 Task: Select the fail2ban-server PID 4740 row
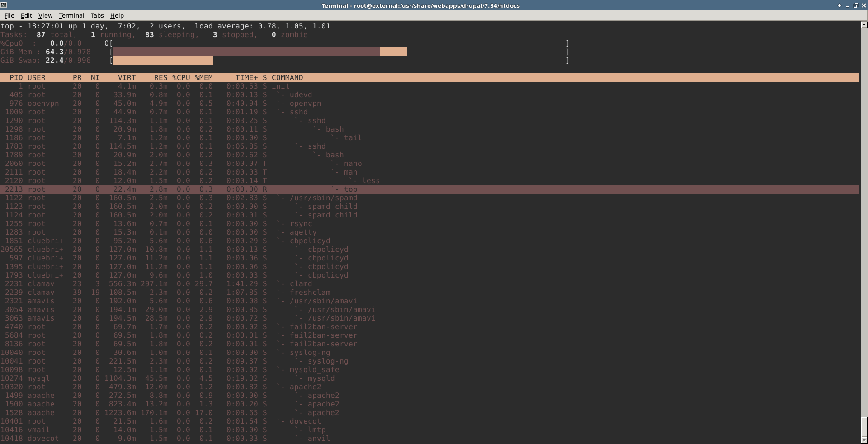(429, 327)
